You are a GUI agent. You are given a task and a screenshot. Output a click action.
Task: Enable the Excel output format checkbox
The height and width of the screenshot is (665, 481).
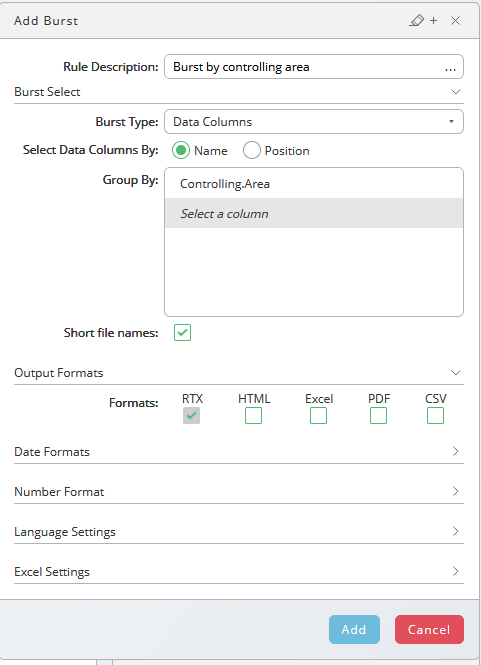pyautogui.click(x=318, y=416)
